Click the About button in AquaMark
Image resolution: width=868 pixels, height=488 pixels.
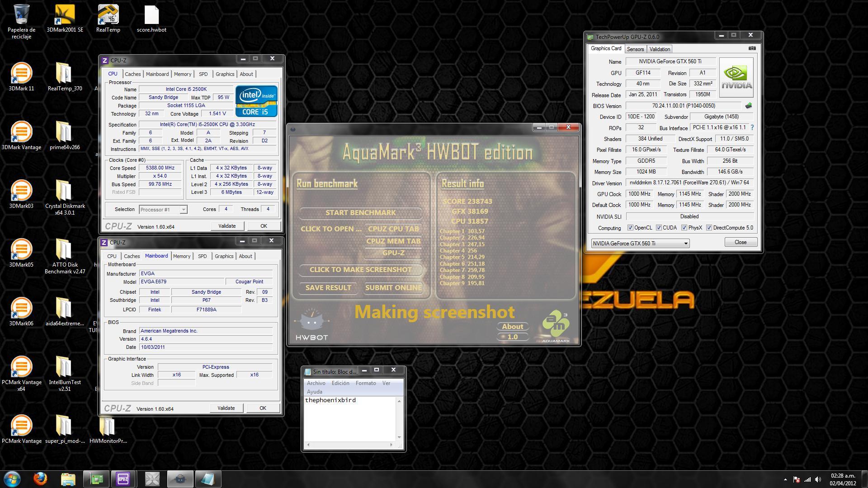tap(513, 326)
